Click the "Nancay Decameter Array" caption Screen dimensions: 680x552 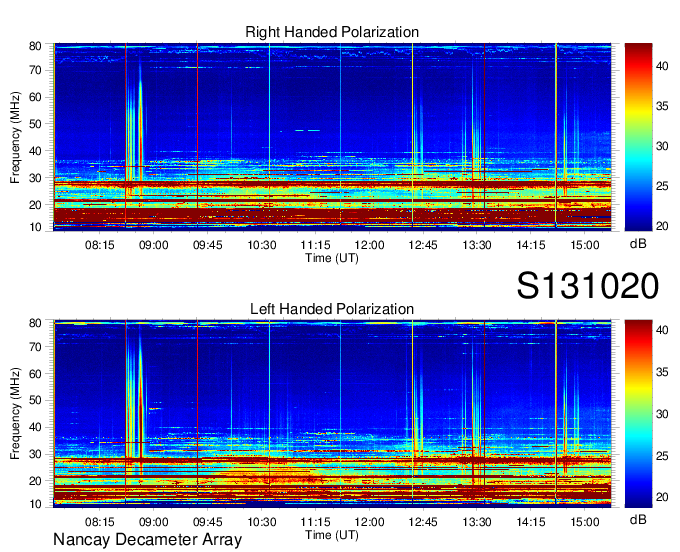[x=147, y=540]
